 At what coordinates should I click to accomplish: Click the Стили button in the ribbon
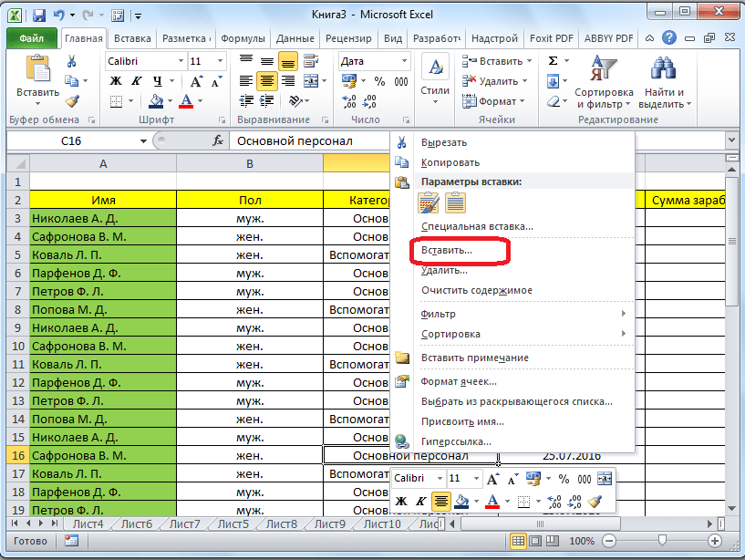(436, 78)
